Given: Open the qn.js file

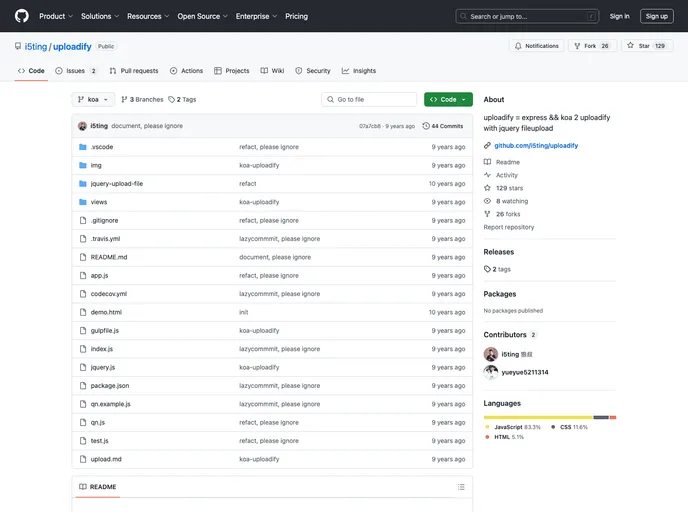Looking at the screenshot, I should (x=98, y=422).
